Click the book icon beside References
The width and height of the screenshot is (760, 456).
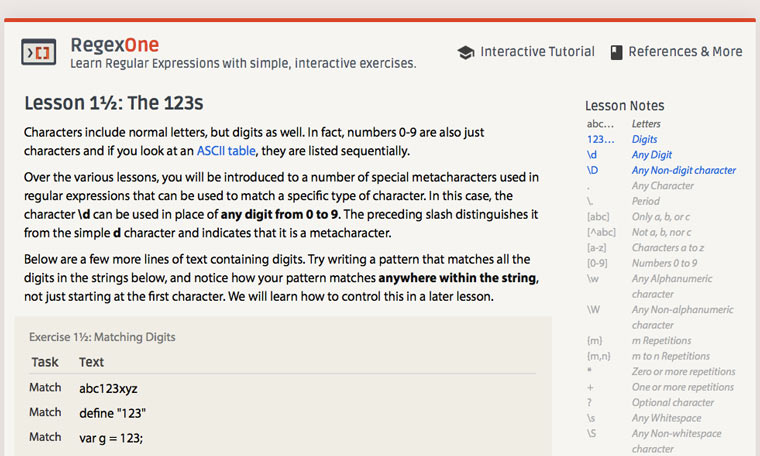click(616, 52)
